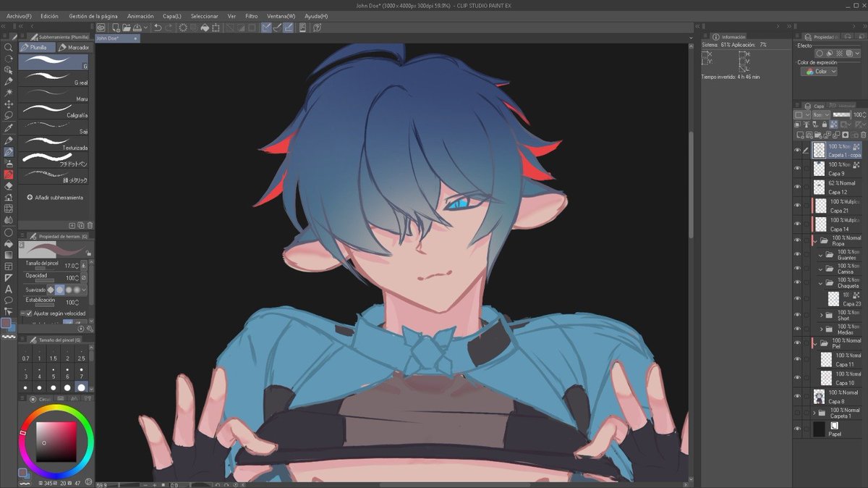Hide the Ropa folder
Screen dimensions: 868x488
pyautogui.click(x=798, y=240)
